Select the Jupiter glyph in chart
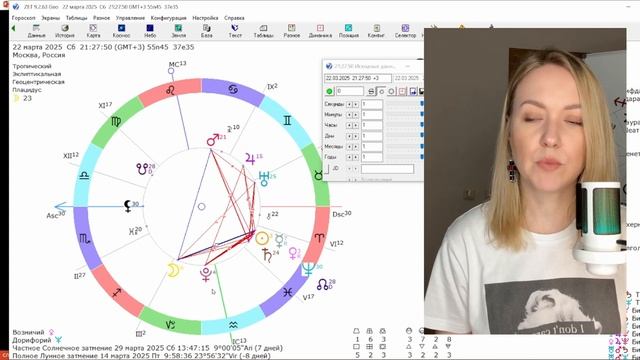Image resolution: width=640 pixels, height=360 pixels. (x=250, y=159)
